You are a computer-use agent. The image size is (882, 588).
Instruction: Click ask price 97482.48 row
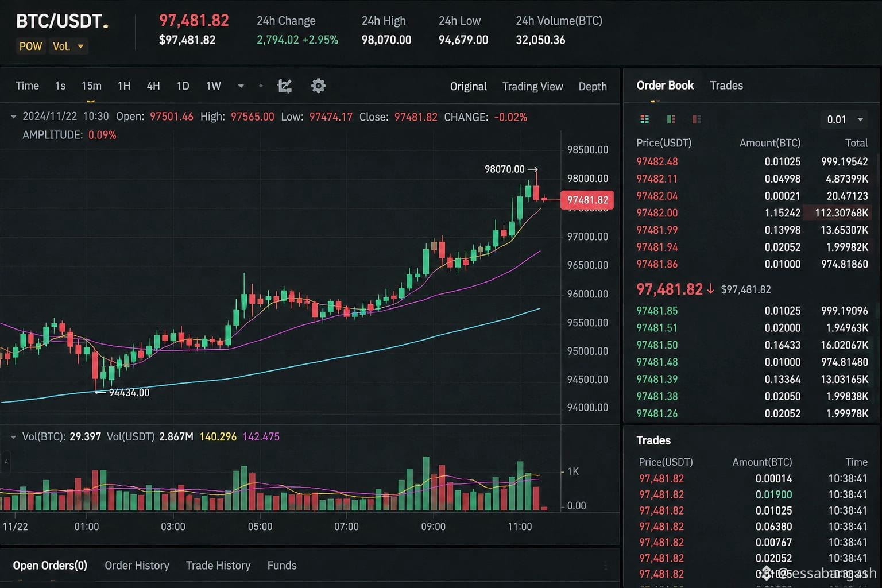coord(752,162)
